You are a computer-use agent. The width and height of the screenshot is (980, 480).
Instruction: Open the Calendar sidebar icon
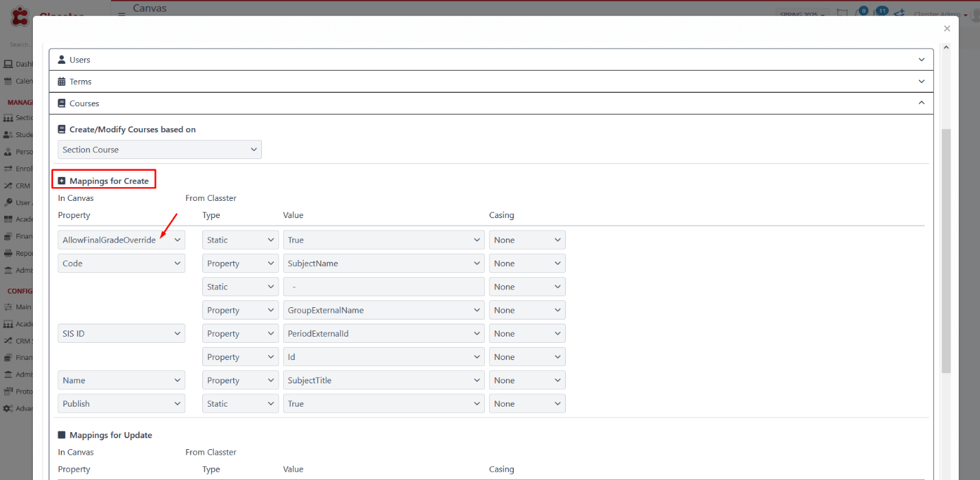tap(8, 81)
